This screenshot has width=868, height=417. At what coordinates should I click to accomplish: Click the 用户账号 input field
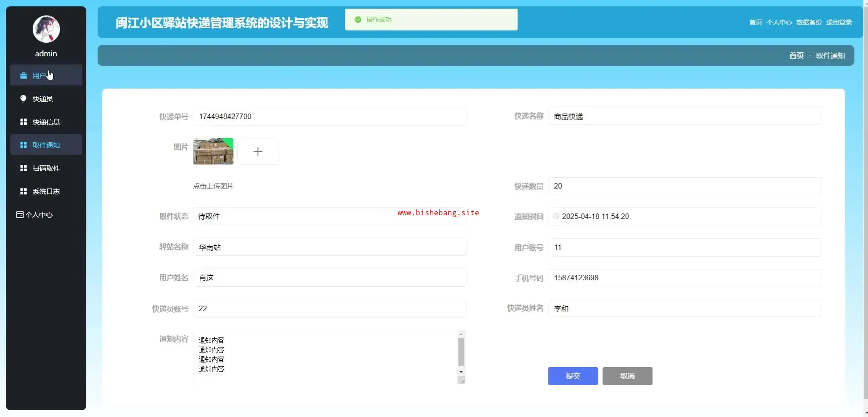685,248
